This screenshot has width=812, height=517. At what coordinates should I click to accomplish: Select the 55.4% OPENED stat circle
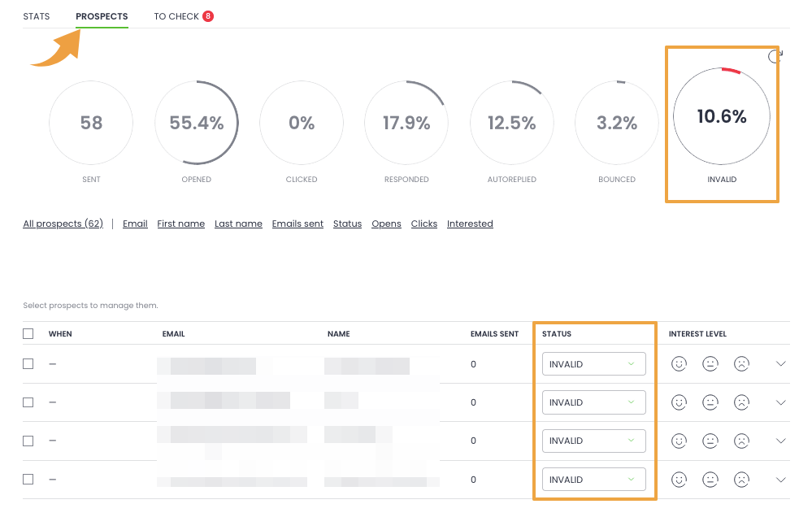196,123
